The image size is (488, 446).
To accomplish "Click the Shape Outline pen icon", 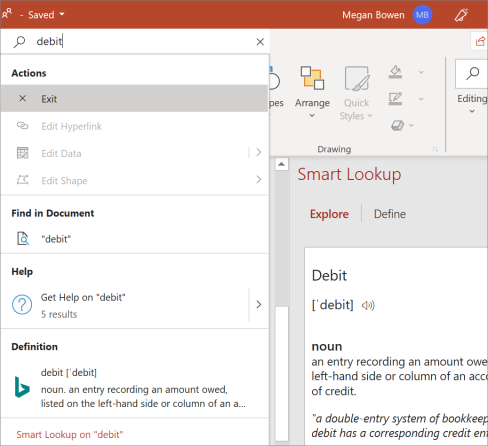I will point(395,99).
